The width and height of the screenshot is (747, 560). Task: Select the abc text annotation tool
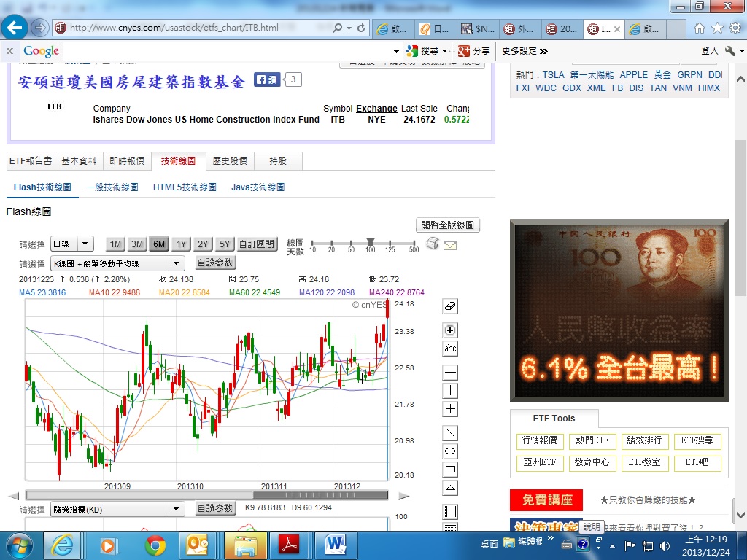[450, 348]
